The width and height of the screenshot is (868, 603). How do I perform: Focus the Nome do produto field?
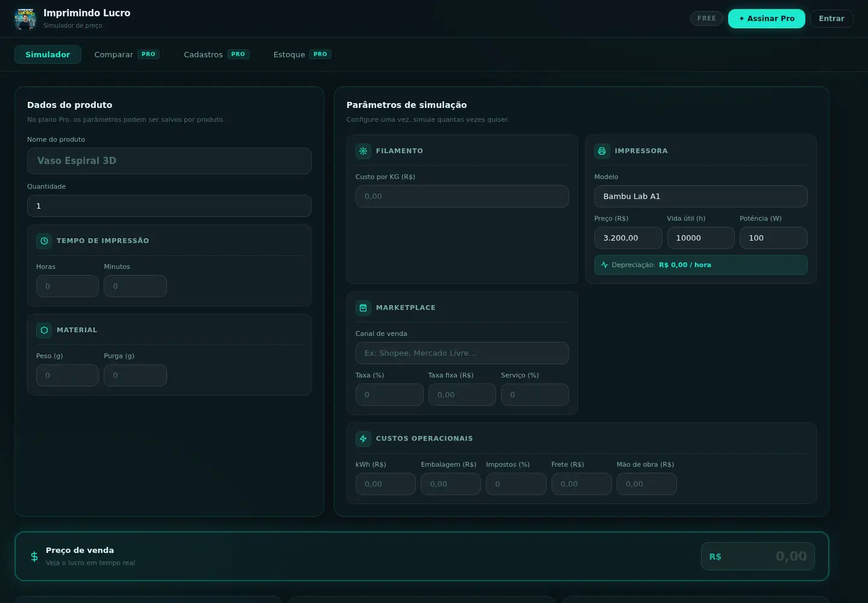[169, 161]
